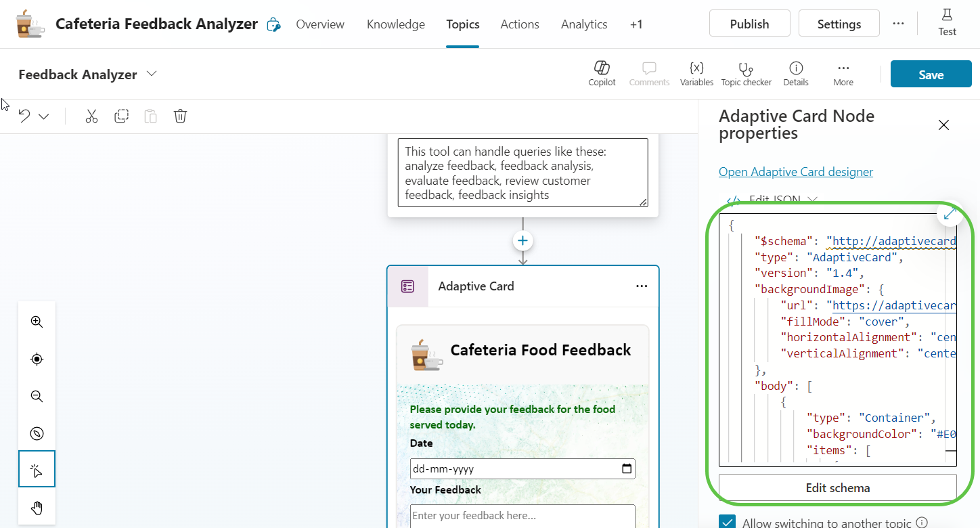Click the cut (scissors) icon
This screenshot has width=980, height=528.
pos(91,116)
